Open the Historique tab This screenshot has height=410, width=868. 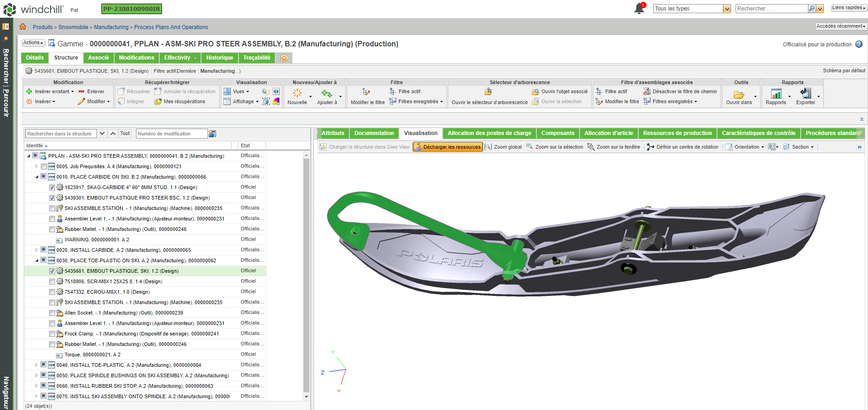click(x=220, y=58)
